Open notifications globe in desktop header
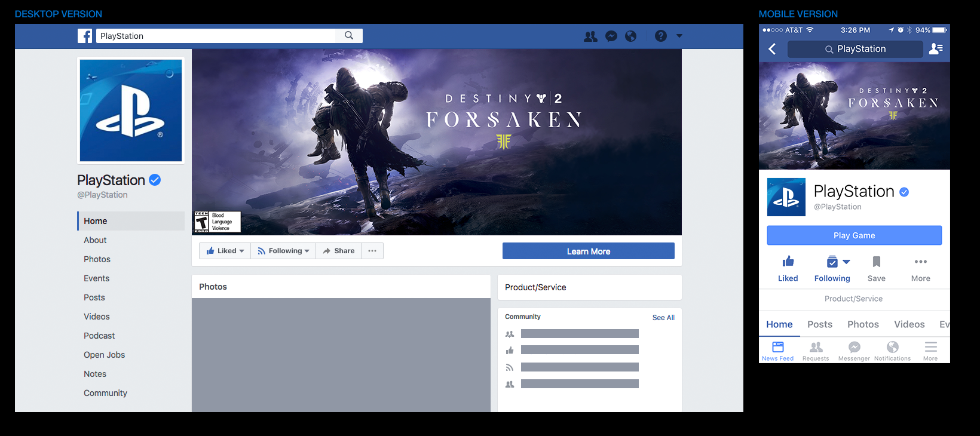The image size is (980, 436). pos(630,36)
